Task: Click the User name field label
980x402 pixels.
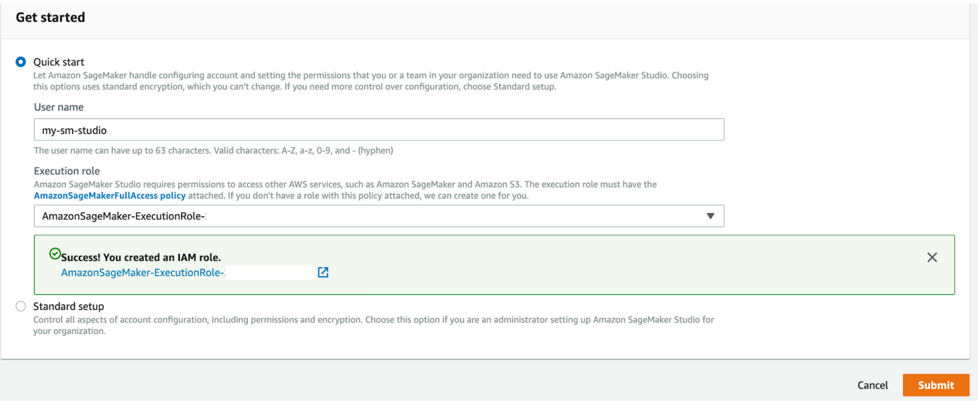Action: click(x=59, y=107)
